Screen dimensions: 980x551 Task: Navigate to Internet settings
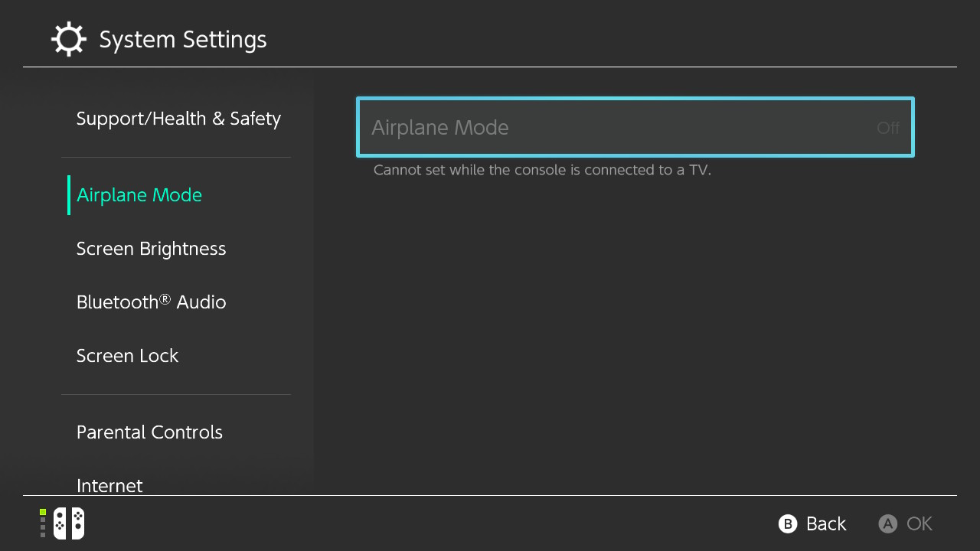tap(109, 485)
